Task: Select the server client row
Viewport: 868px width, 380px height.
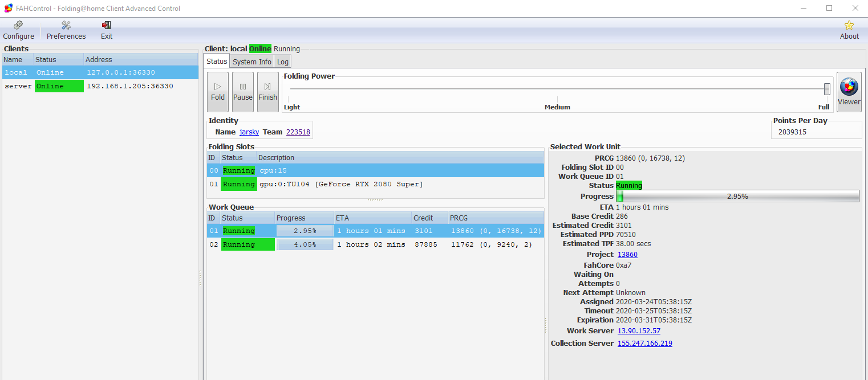Action: pos(100,86)
